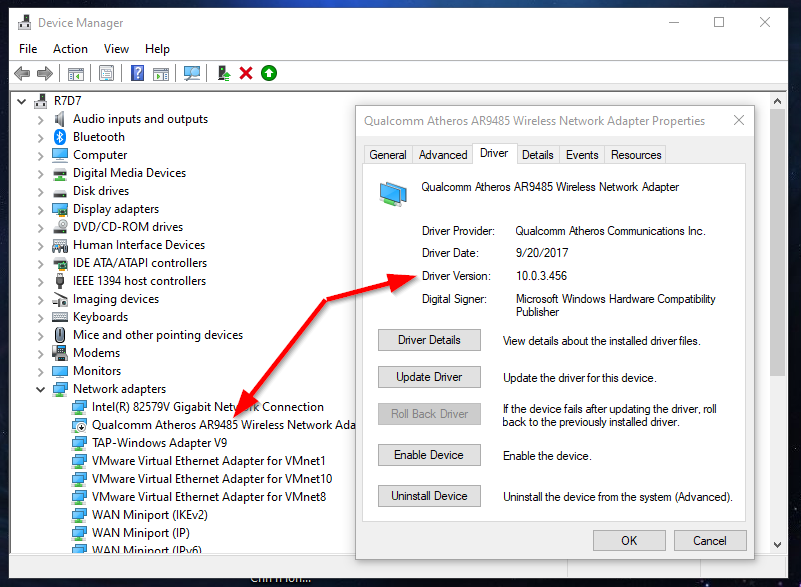Open the File menu
Viewport: 801px width, 587px height.
coord(28,49)
